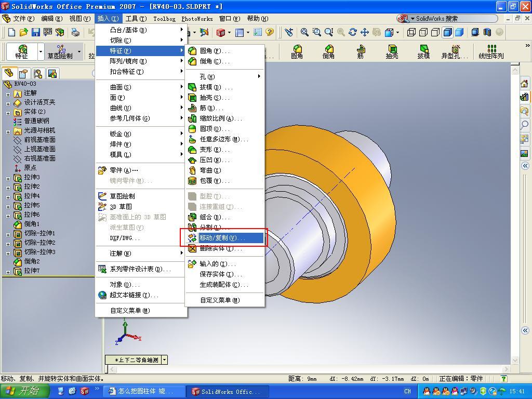Click the 草图绘制 sketch toolbar button
The height and width of the screenshot is (399, 532).
60,52
